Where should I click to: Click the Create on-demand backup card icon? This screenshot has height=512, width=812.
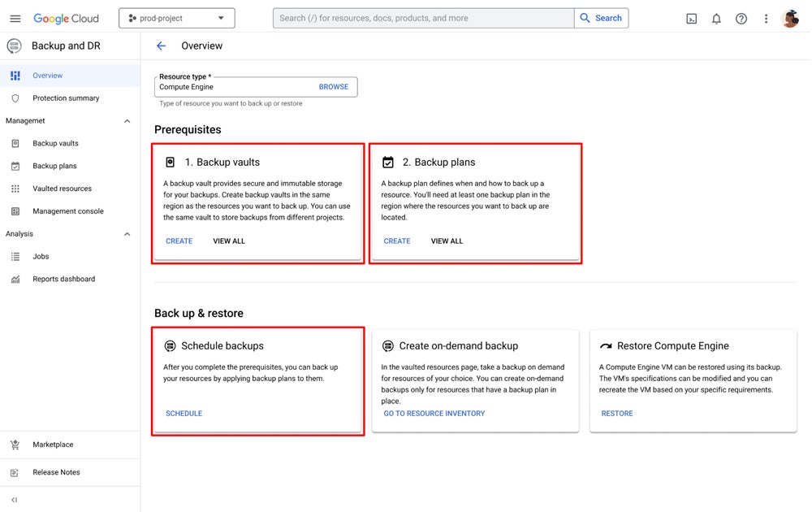coord(388,345)
